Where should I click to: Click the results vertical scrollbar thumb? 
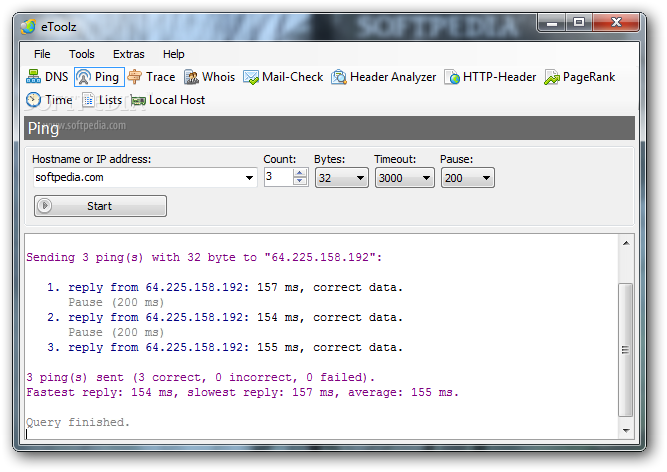[625, 350]
